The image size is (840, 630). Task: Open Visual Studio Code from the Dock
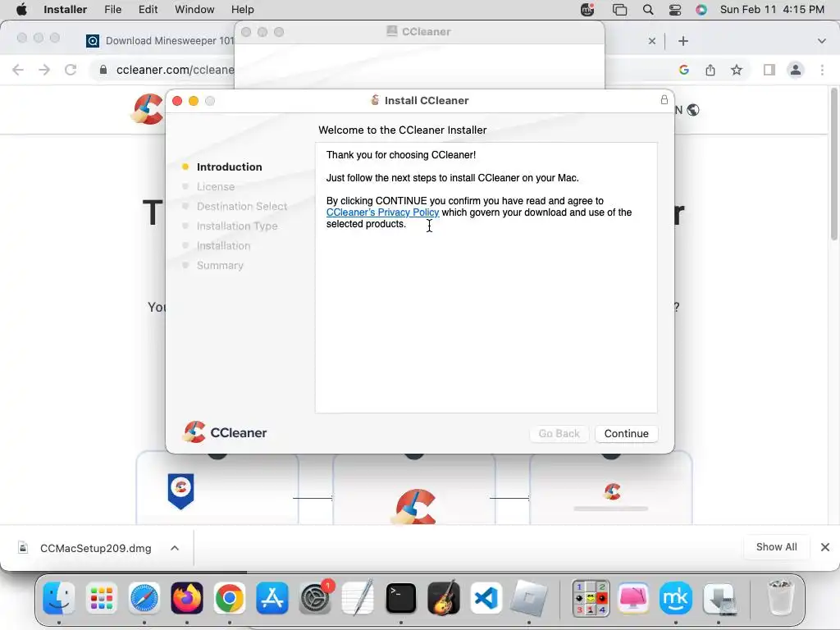(486, 598)
